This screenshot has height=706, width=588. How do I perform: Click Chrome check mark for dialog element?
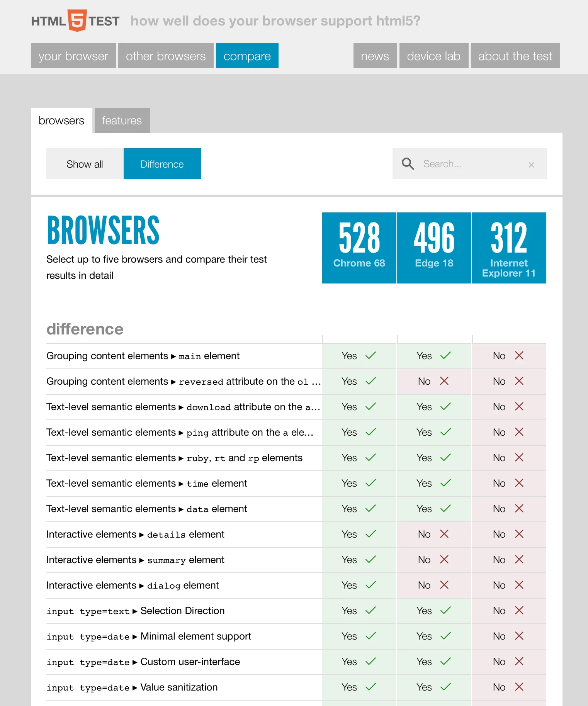[x=370, y=585]
